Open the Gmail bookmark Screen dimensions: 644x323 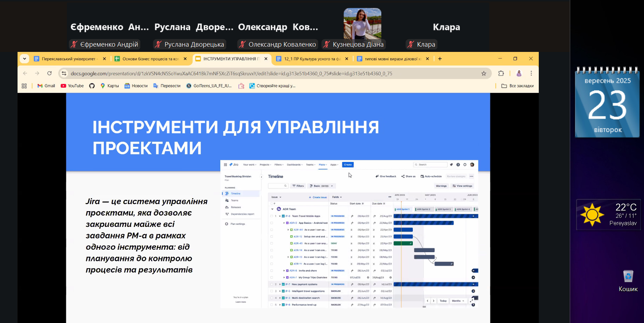(x=46, y=86)
